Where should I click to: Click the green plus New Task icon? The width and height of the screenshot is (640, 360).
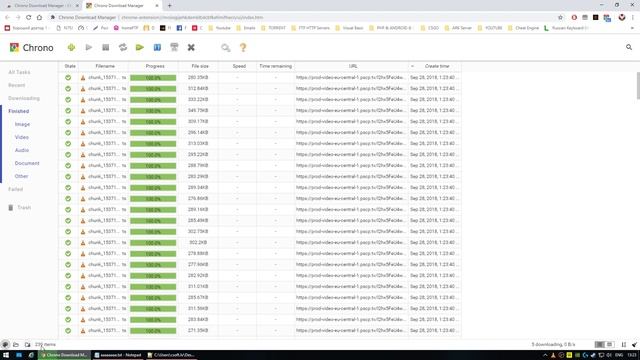pyautogui.click(x=71, y=47)
